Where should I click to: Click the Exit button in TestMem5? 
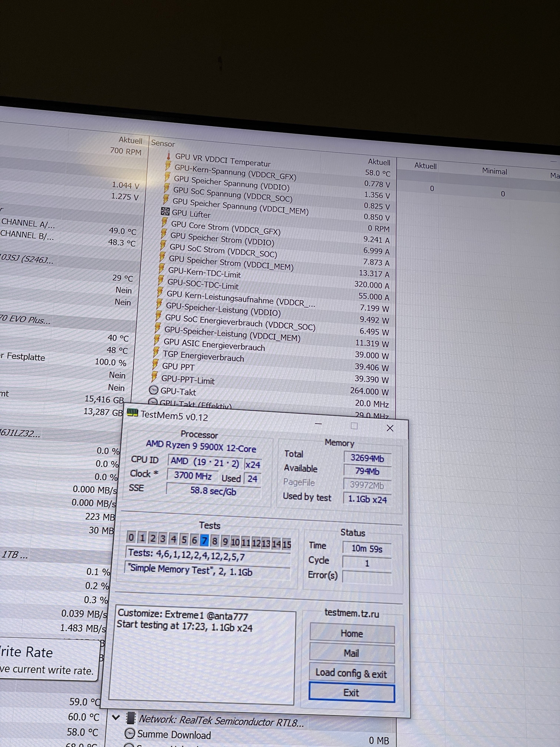[x=351, y=693]
